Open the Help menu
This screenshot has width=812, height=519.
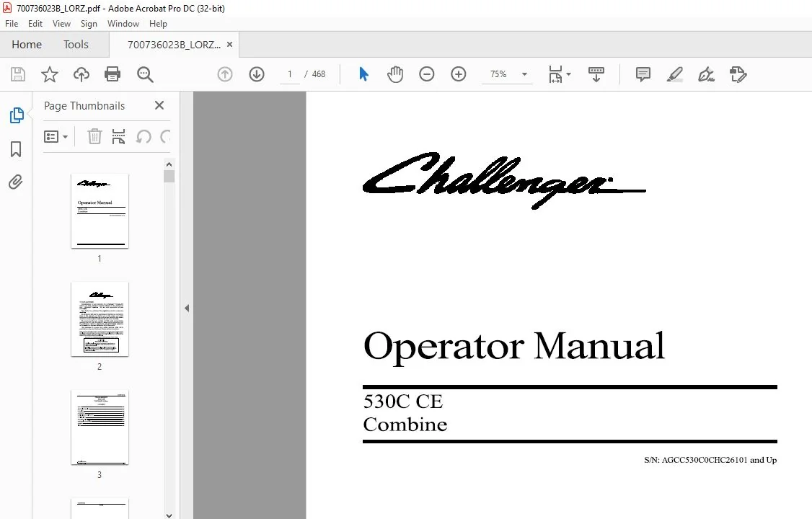point(158,24)
